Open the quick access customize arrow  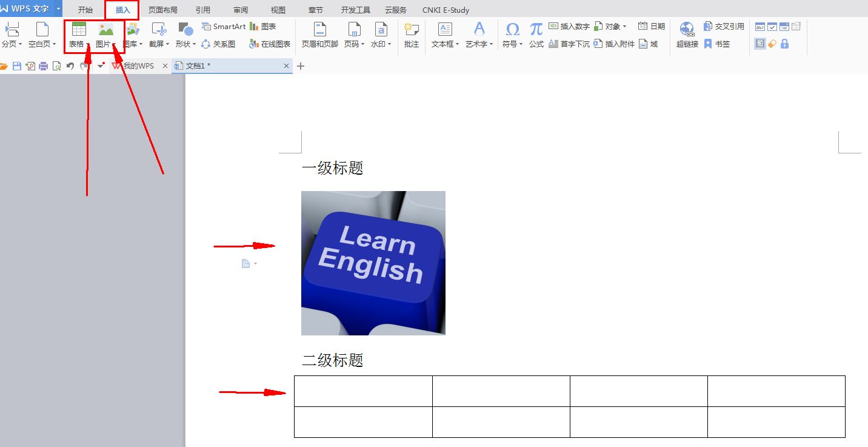(x=101, y=66)
